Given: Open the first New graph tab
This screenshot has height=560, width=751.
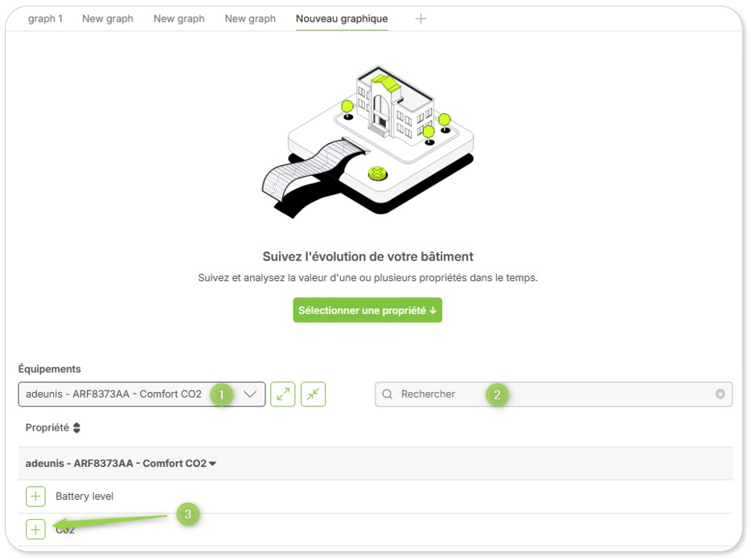Looking at the screenshot, I should click(108, 18).
